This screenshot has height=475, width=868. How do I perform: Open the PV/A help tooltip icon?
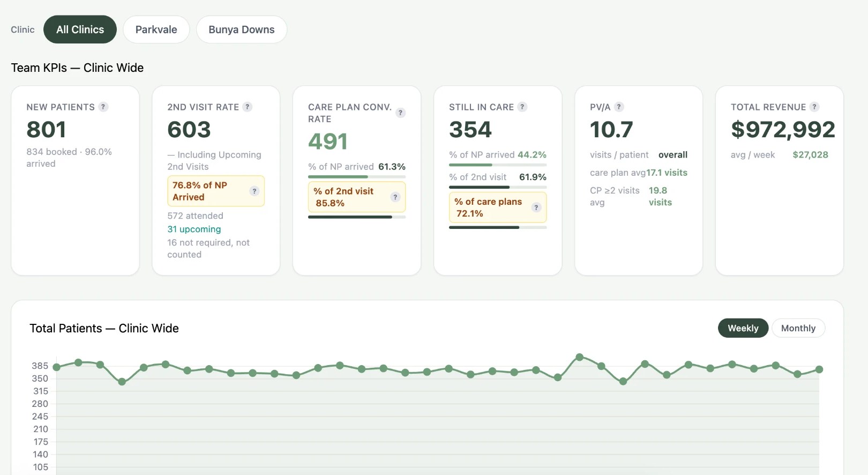pos(619,107)
